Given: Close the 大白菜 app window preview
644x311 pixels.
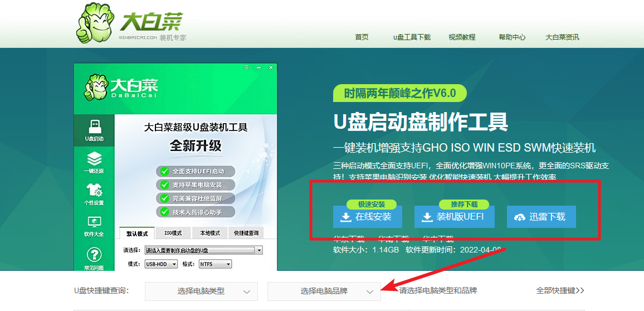Looking at the screenshot, I should 271,67.
